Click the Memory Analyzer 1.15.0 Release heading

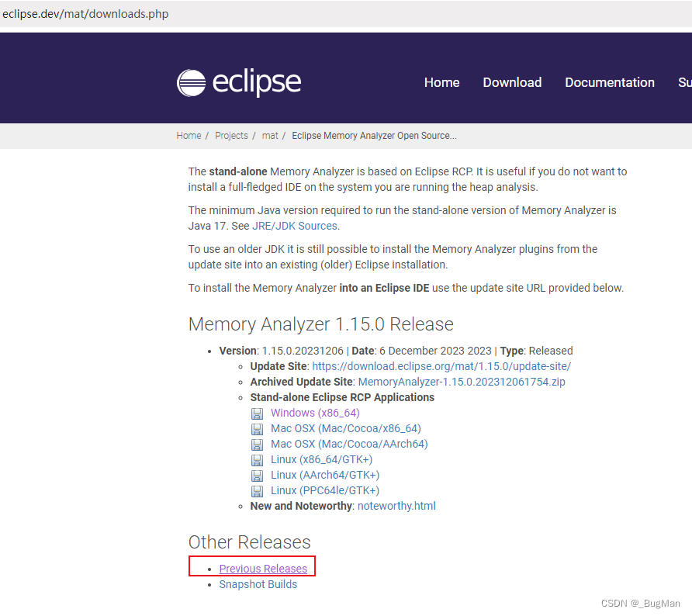coord(321,324)
